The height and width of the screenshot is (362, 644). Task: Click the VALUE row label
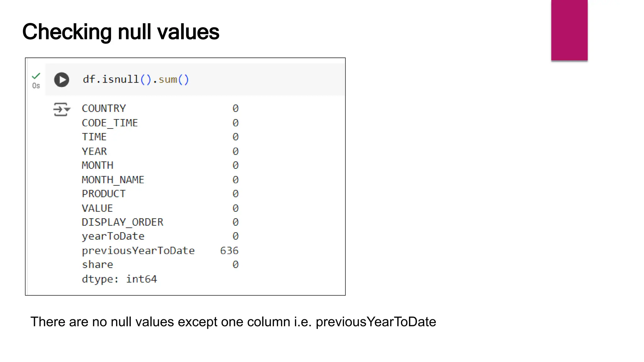[97, 208]
